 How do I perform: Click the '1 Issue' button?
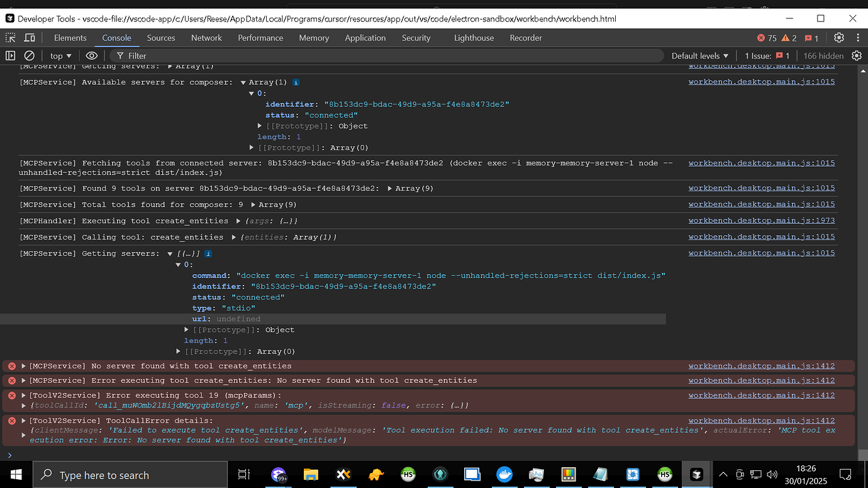click(x=767, y=56)
